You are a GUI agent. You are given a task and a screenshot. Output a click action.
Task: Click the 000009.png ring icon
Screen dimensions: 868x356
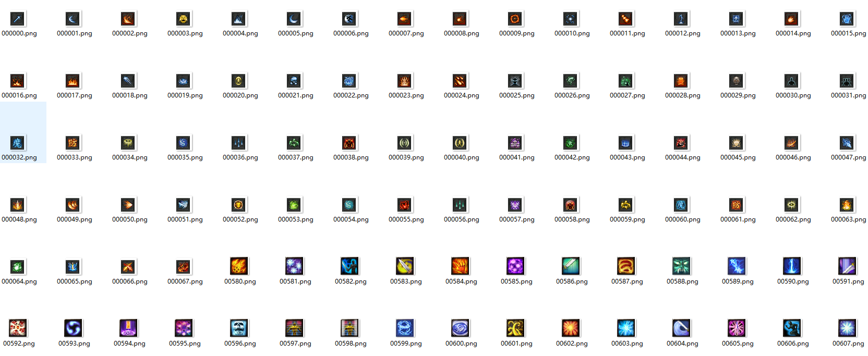[x=515, y=19]
